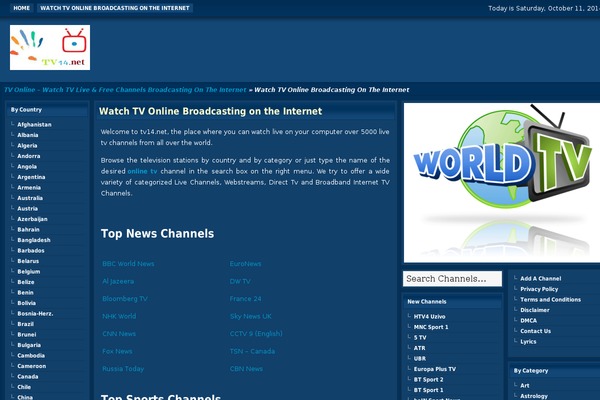This screenshot has width=600, height=400.
Task: Open the Algeria country channels
Action: pyautogui.click(x=27, y=145)
